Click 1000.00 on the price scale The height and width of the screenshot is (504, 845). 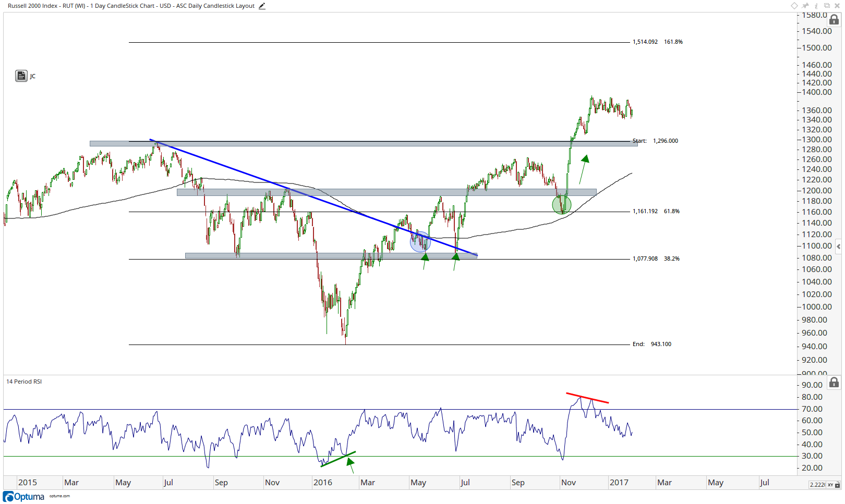(817, 307)
